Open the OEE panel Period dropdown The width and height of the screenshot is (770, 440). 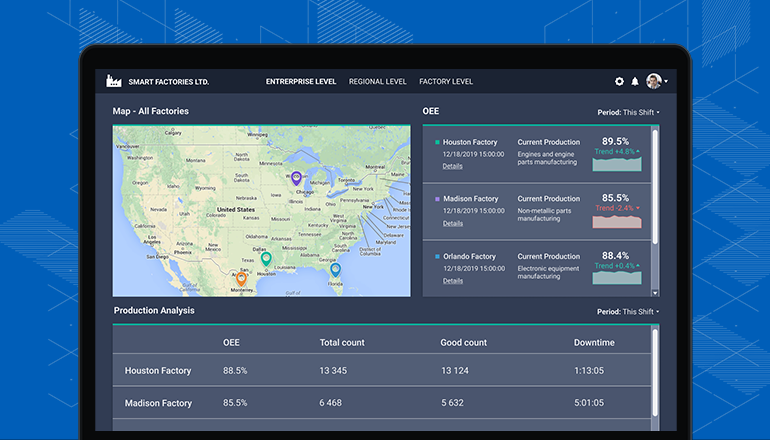[x=628, y=112]
